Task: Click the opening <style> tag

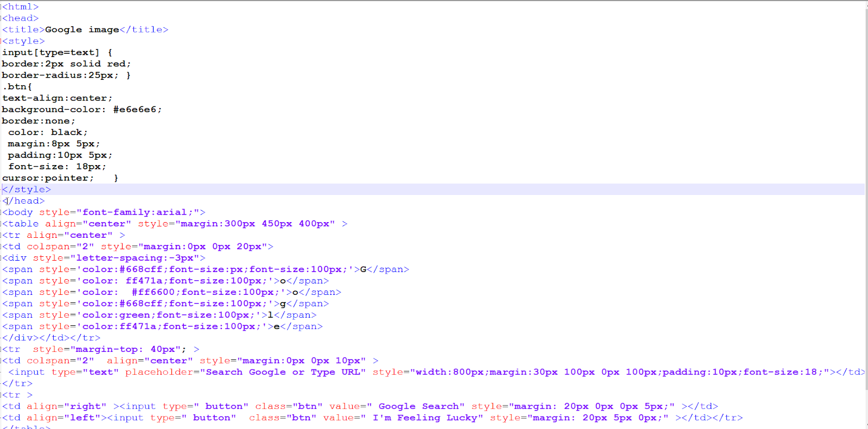Action: coord(24,41)
